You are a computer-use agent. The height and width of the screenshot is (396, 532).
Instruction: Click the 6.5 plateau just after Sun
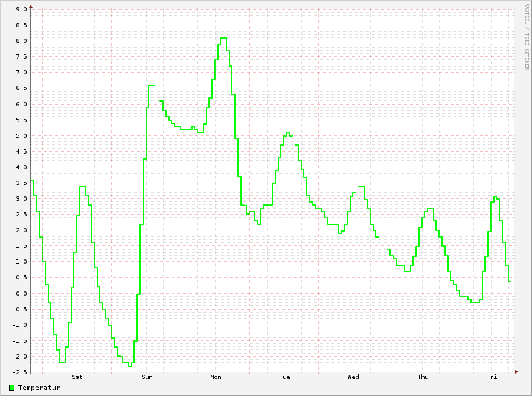[x=152, y=85]
